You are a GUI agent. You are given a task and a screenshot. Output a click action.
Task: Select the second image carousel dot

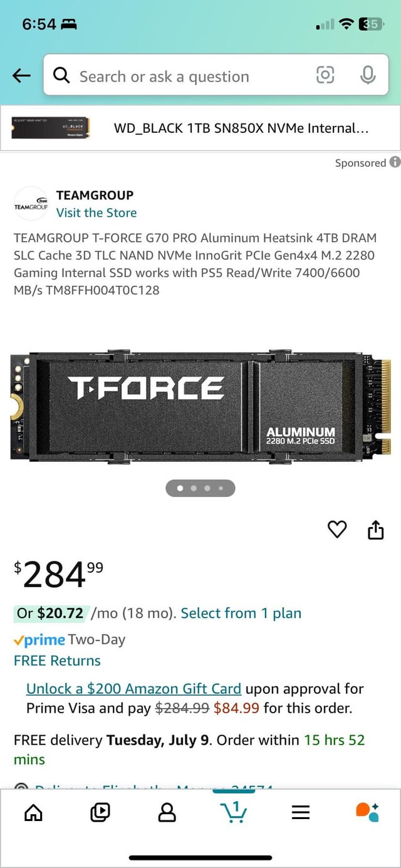click(194, 488)
